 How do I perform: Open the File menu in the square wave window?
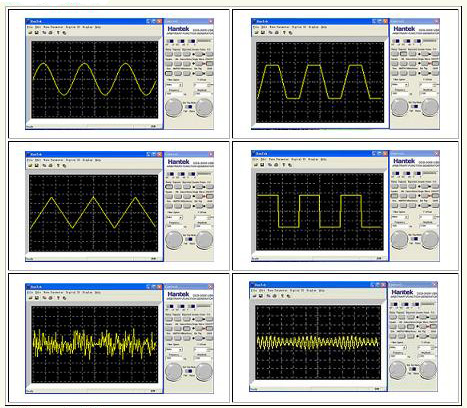255,159
